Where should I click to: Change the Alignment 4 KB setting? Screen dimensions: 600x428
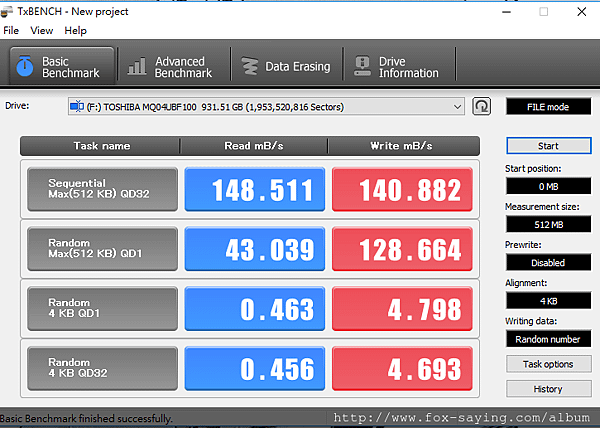(548, 301)
